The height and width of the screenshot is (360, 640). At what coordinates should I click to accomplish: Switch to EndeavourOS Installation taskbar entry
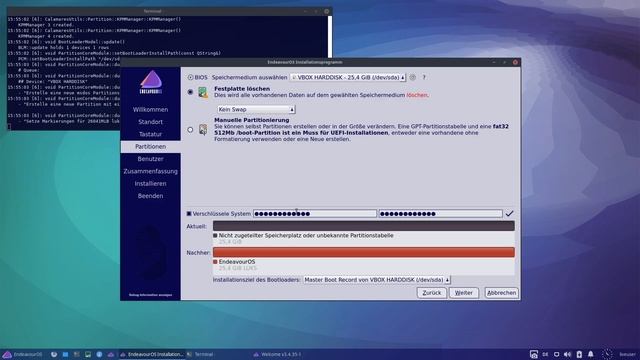click(x=152, y=354)
